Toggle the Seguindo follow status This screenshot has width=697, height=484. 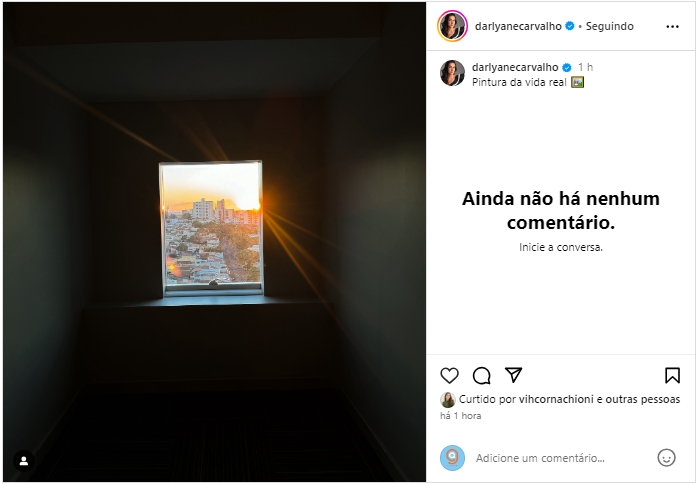[x=609, y=26]
